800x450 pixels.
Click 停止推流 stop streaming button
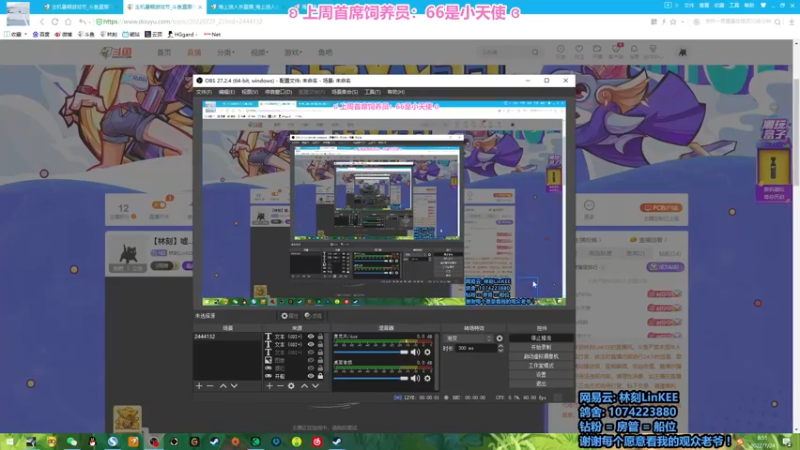(x=541, y=338)
